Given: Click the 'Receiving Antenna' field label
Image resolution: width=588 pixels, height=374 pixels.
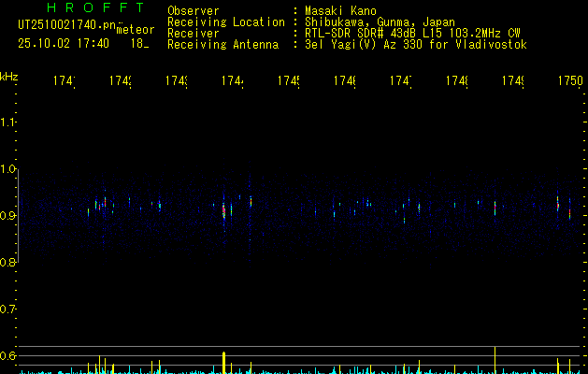Looking at the screenshot, I should coord(222,45).
